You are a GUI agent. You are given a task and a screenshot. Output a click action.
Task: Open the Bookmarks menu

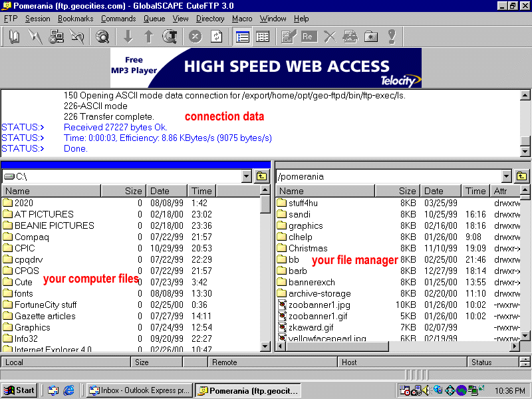(x=75, y=19)
